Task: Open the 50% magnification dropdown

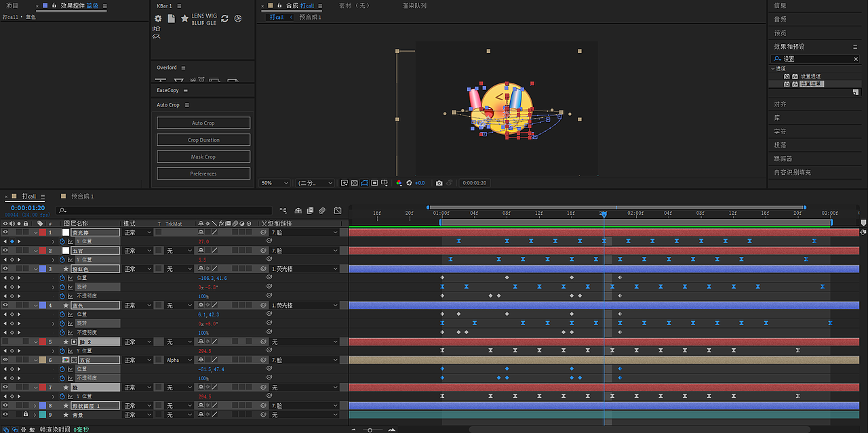Action: [x=275, y=183]
